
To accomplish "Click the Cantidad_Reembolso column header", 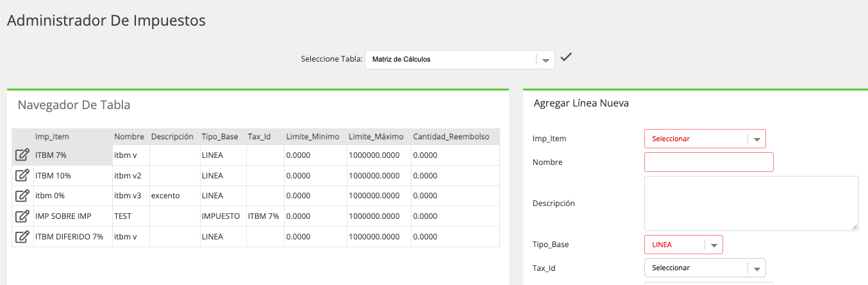I will (x=451, y=137).
